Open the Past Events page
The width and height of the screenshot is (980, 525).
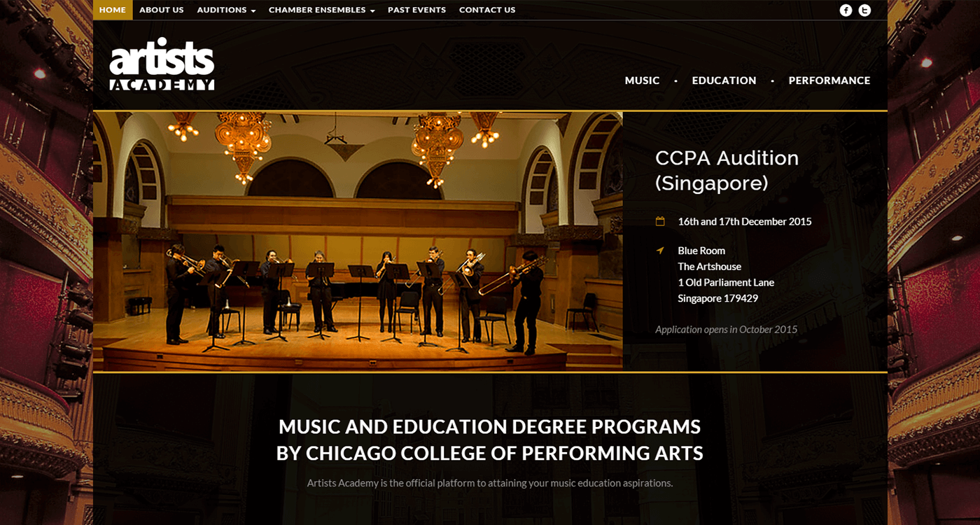tap(416, 10)
